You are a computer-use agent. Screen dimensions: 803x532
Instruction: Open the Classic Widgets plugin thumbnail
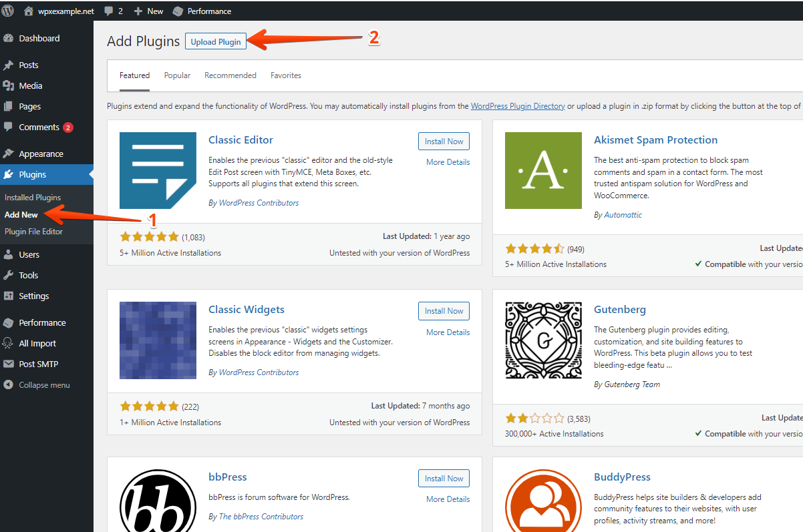[x=158, y=340]
